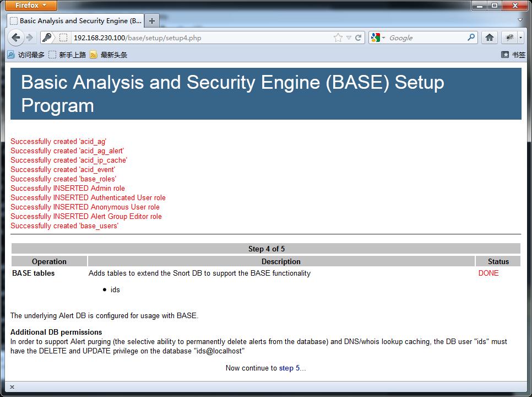Expand the URL history dropdown arrow
This screenshot has width=532, height=397.
(349, 37)
